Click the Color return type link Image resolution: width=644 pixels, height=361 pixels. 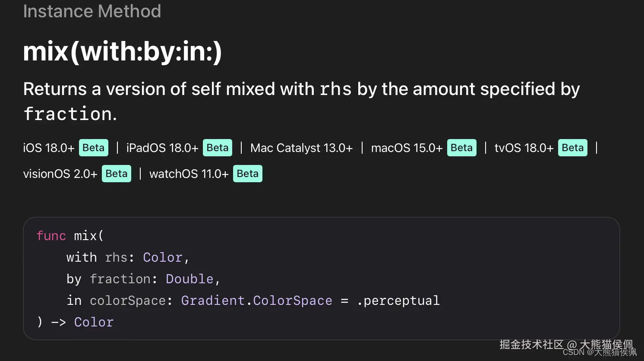click(x=94, y=322)
